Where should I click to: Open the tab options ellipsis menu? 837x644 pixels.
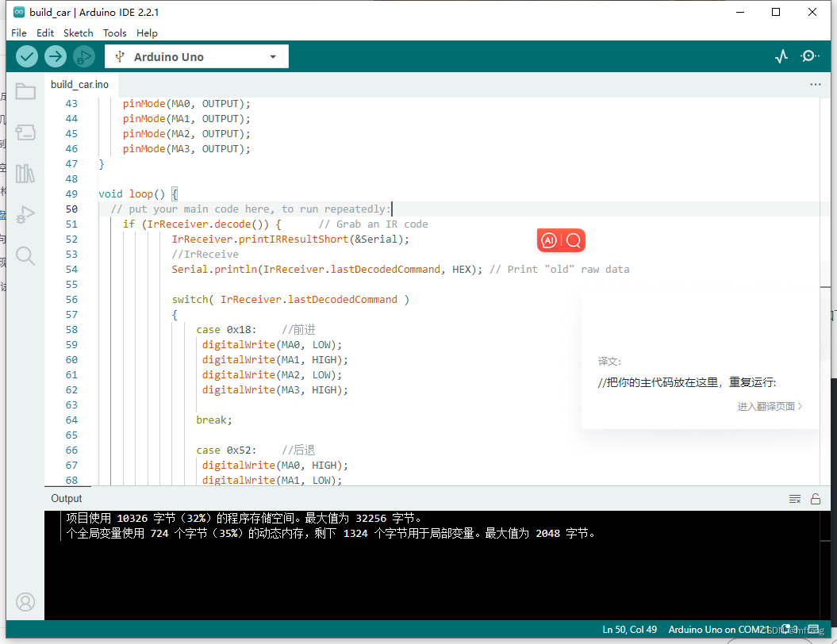816,84
